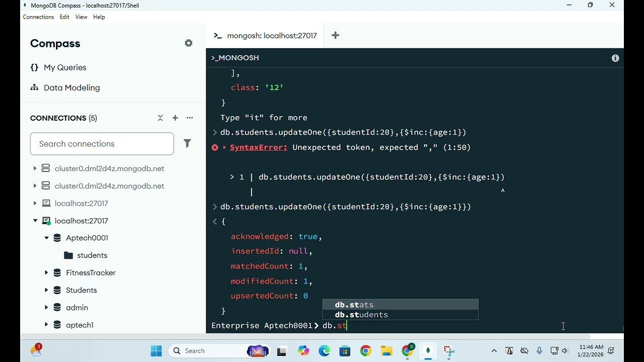Click the microphone tray icon
The image size is (644, 362).
[x=539, y=351]
